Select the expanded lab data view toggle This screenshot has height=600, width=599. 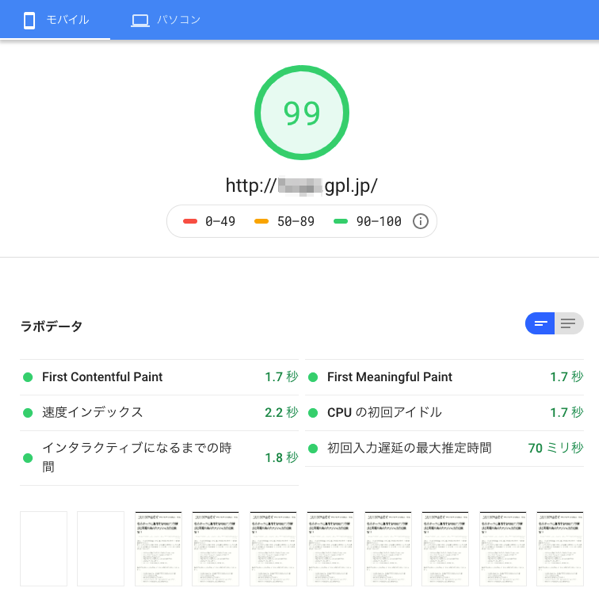[569, 323]
